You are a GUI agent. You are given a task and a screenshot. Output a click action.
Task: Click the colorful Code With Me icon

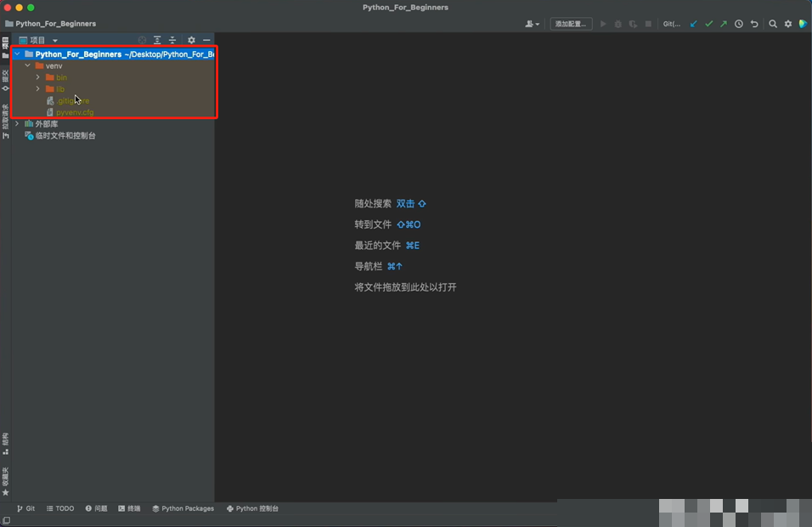(804, 24)
